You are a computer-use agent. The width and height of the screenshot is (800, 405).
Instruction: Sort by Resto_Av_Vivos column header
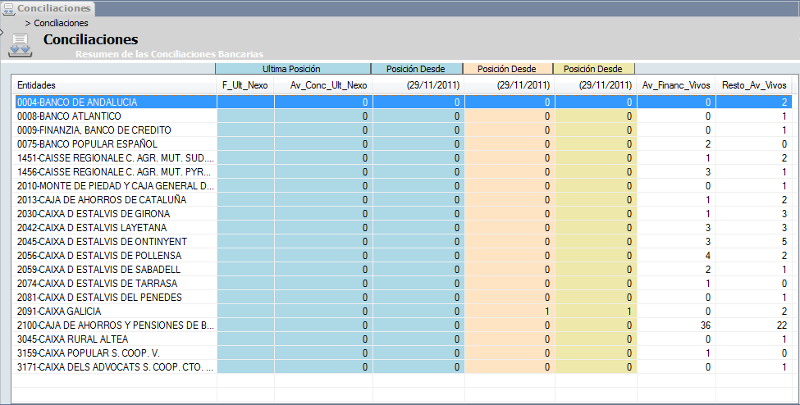click(x=754, y=86)
